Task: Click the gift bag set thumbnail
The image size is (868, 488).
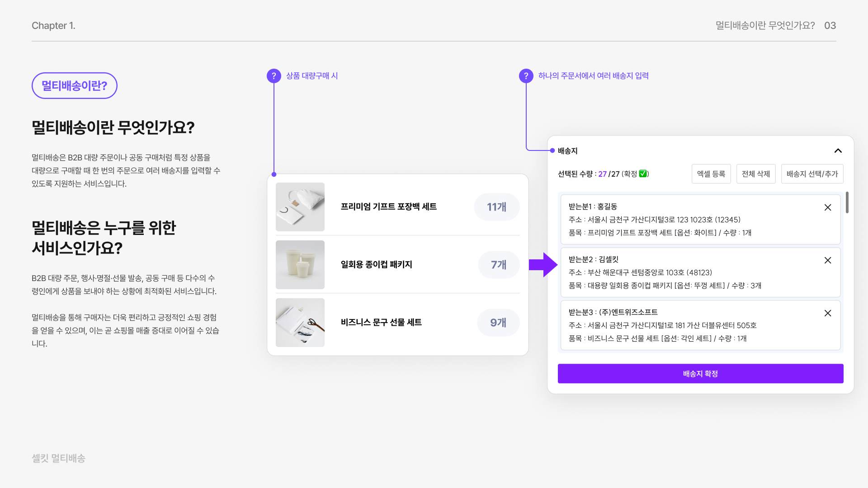Action: 300,207
